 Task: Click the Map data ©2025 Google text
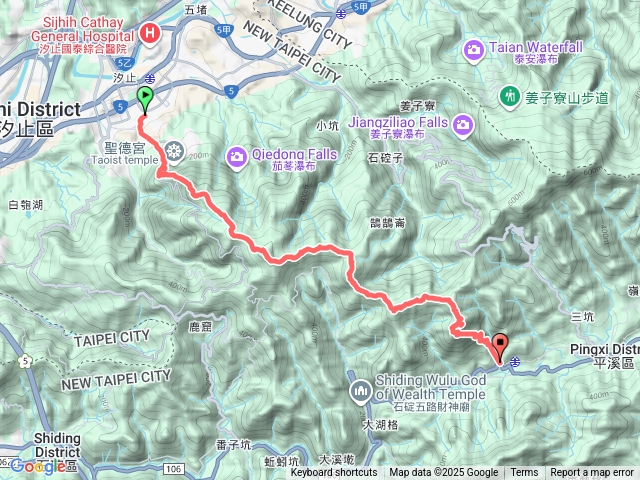click(443, 473)
